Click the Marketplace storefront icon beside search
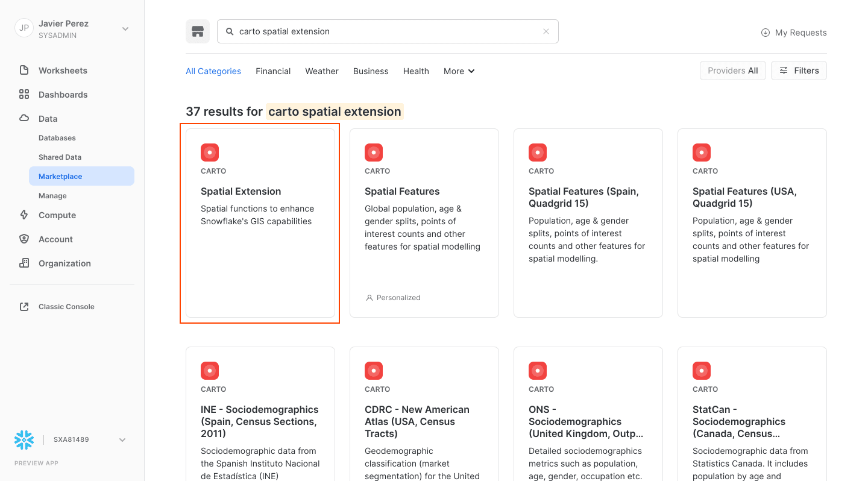This screenshot has width=868, height=481. (x=198, y=31)
